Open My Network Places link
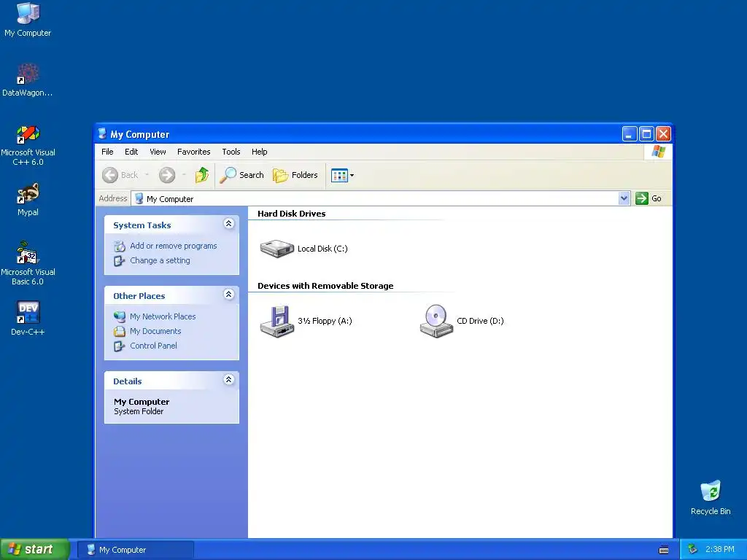 (x=163, y=316)
